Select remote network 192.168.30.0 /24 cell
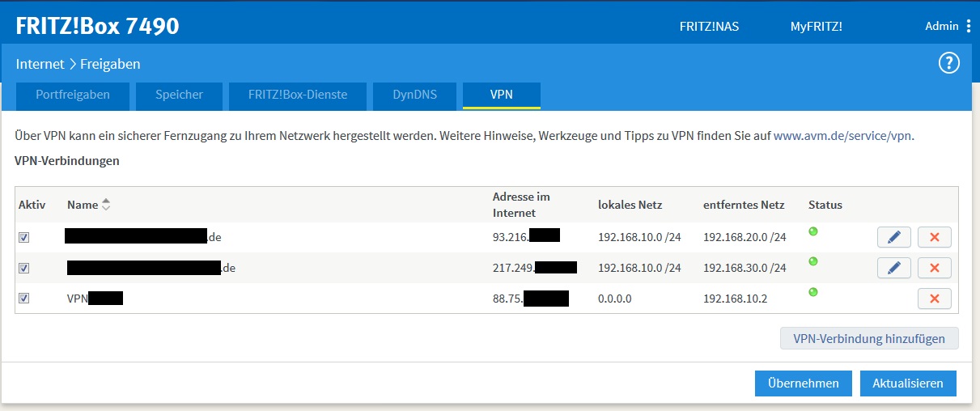 click(745, 268)
